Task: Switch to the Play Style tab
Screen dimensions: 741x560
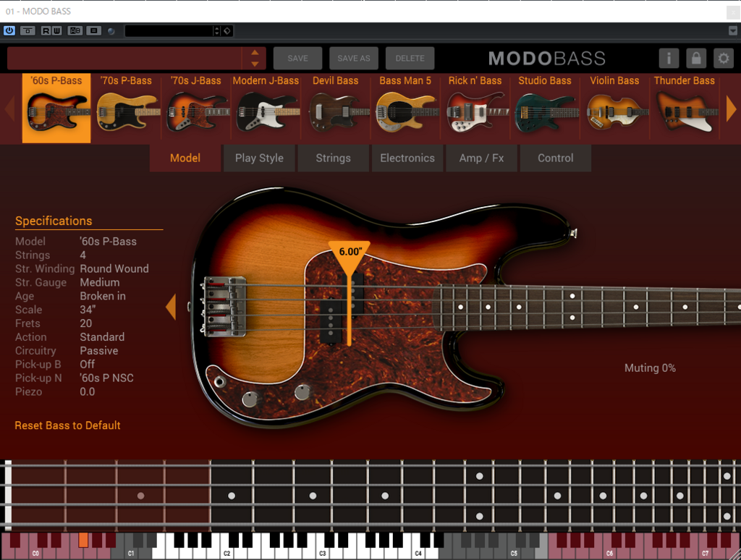Action: 260,158
